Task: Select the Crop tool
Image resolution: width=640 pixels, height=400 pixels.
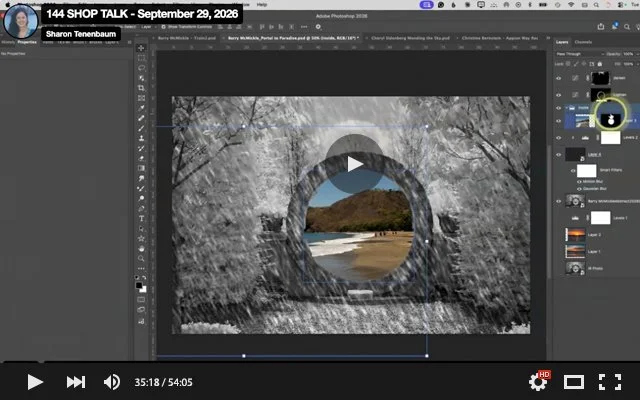Action: 141,88
